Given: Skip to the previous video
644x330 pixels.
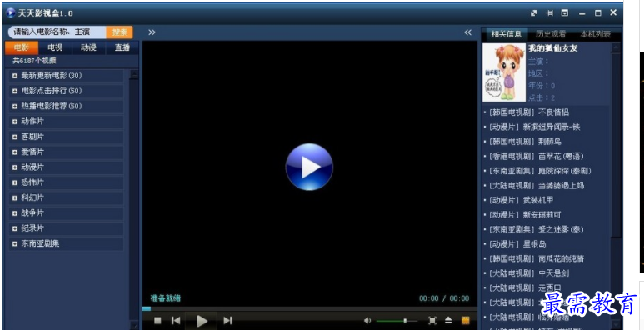Looking at the screenshot, I should tap(176, 320).
